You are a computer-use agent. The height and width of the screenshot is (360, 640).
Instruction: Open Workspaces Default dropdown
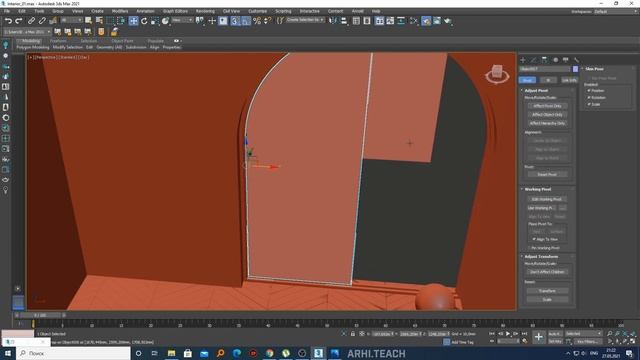point(616,11)
